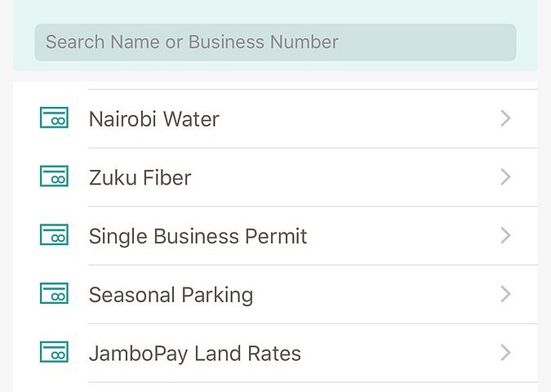The width and height of the screenshot is (551, 392).
Task: Click the Single Business Permit bill icon
Action: tap(54, 234)
